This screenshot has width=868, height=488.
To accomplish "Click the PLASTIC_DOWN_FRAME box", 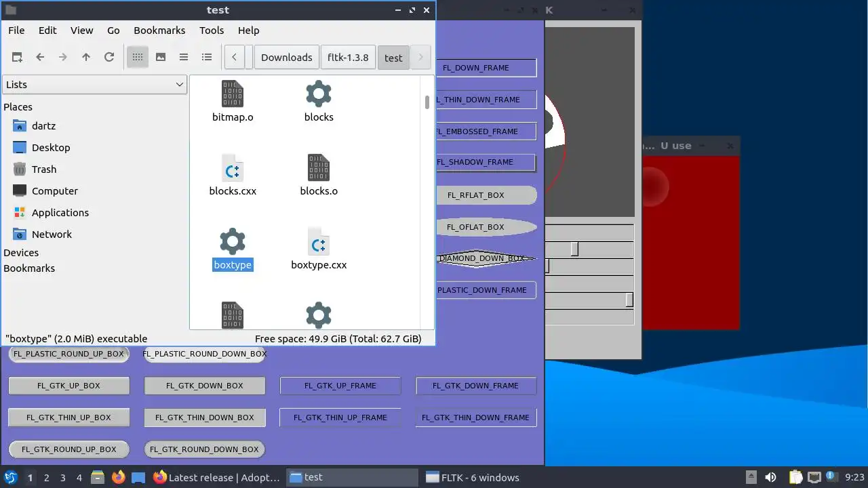I will [x=486, y=290].
